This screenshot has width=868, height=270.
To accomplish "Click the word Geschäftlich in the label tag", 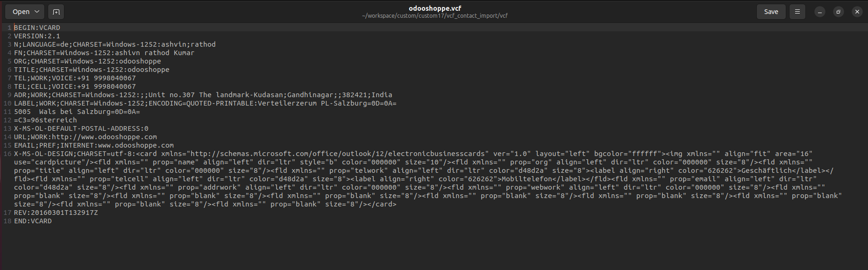I will 766,171.
